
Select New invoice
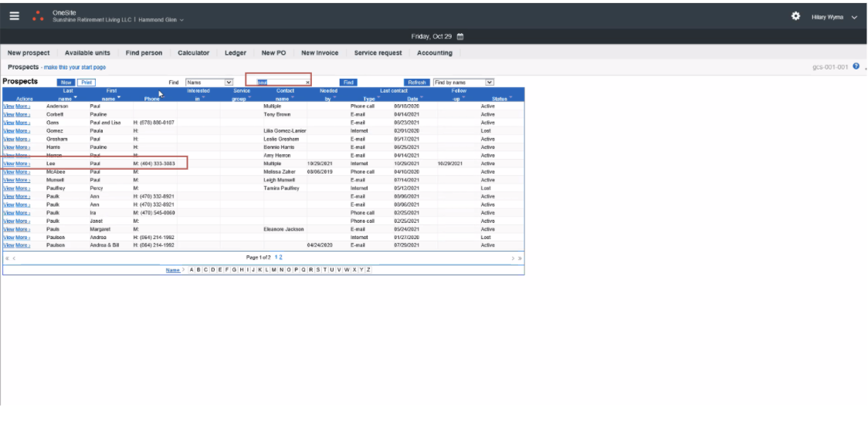click(x=320, y=53)
